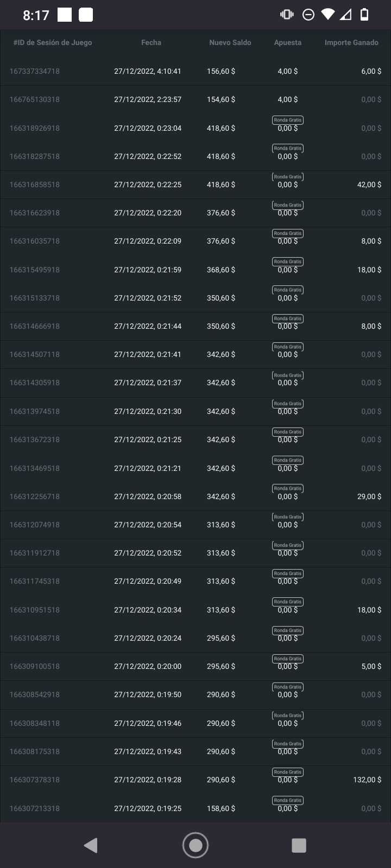The image size is (391, 868).
Task: Tap the Android back navigation button
Action: pos(91,845)
